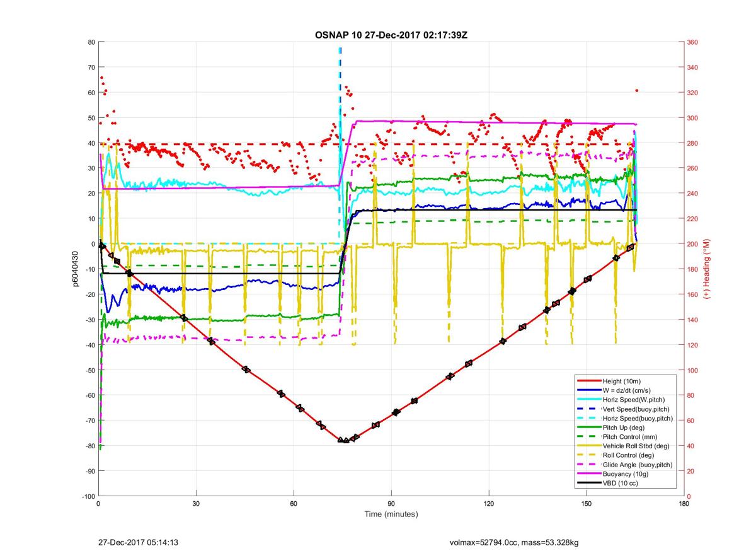Click the x-axis tick label "180"
This screenshot has width=756, height=558.
coord(684,504)
